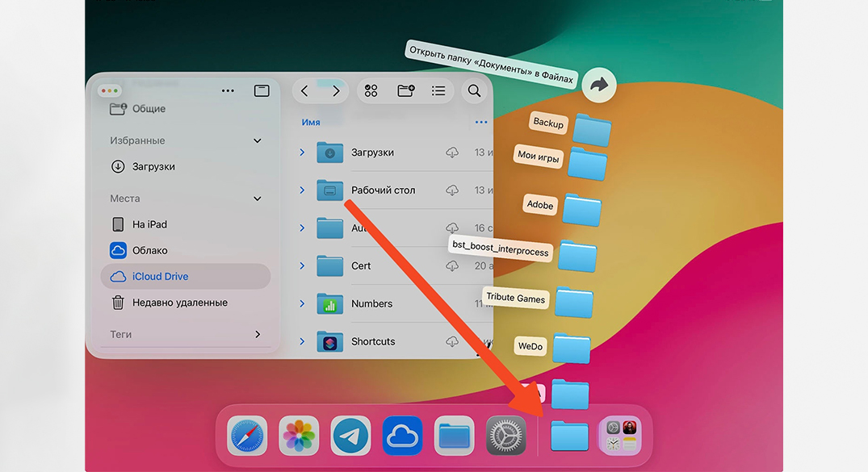Open Telegram from the dock
Screen dimensions: 868x472
350,436
